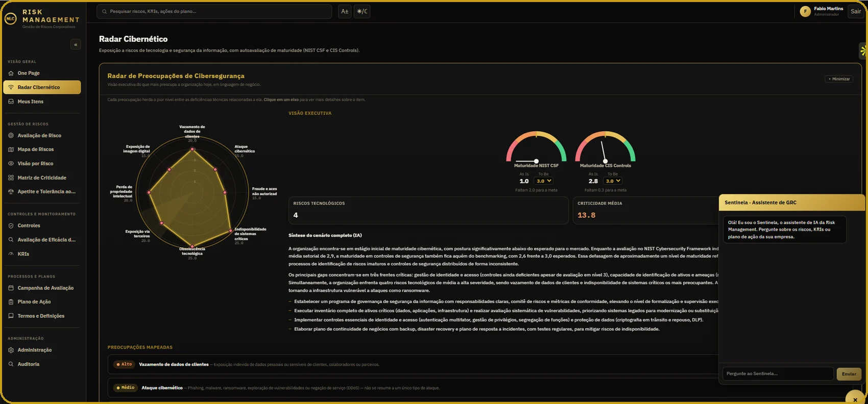Viewport: 868px width, 404px height.
Task: Click the Fabio Martins user avatar
Action: (x=805, y=11)
